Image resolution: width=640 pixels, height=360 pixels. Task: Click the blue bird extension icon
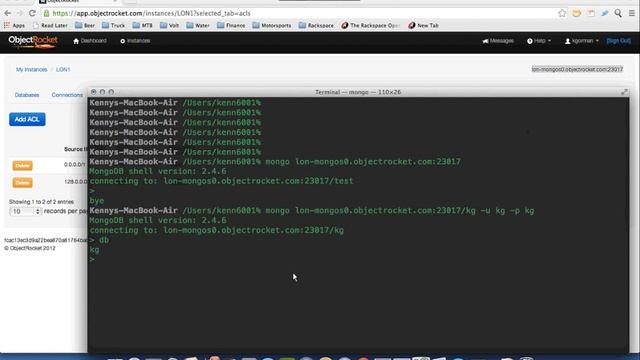pyautogui.click(x=604, y=13)
